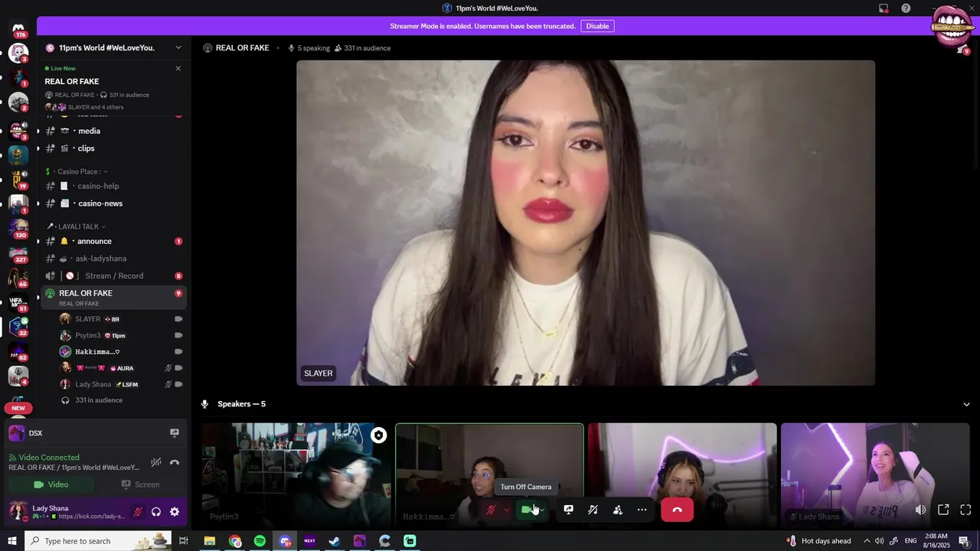
Task: Open Hot days ahead weather widget
Action: [818, 541]
